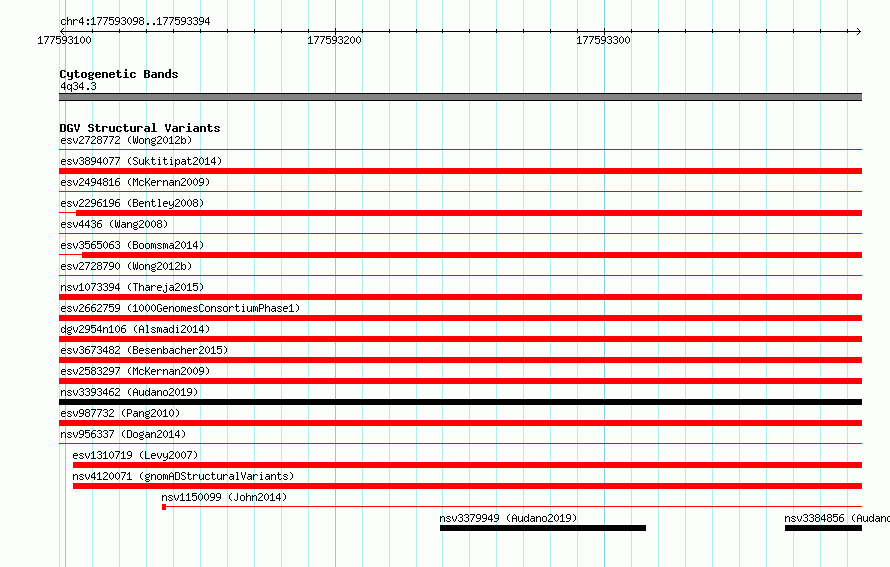
Task: Click the 177593200 ruler position label
Action: click(334, 40)
